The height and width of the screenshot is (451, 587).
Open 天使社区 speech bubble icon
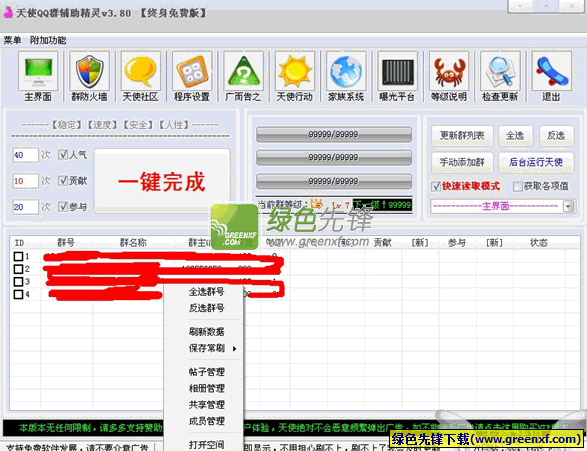[x=141, y=71]
